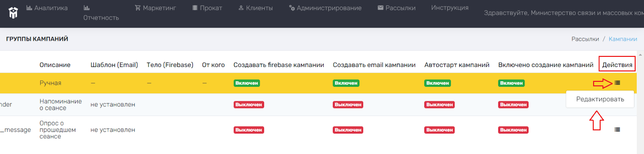Image resolution: width=644 pixels, height=154 pixels.
Task: Click the Шаблон (Email) column header
Action: pos(114,65)
